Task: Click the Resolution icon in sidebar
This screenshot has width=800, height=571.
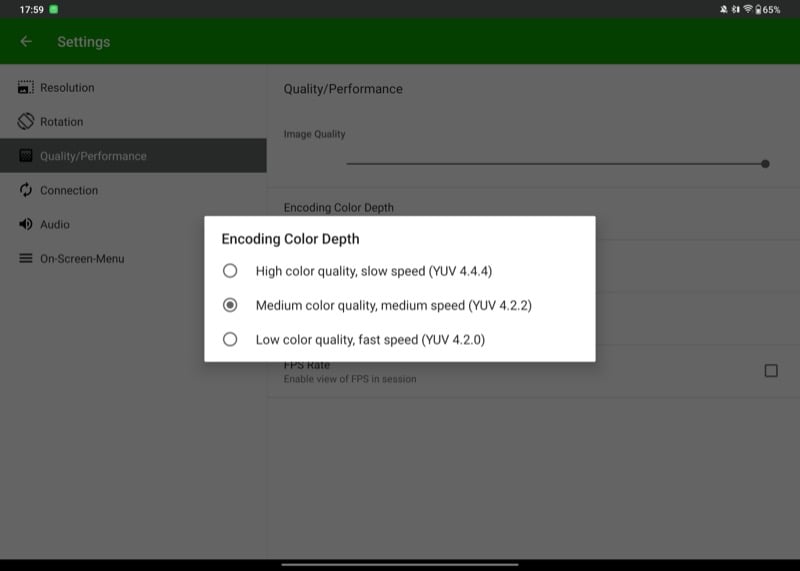Action: tap(26, 87)
